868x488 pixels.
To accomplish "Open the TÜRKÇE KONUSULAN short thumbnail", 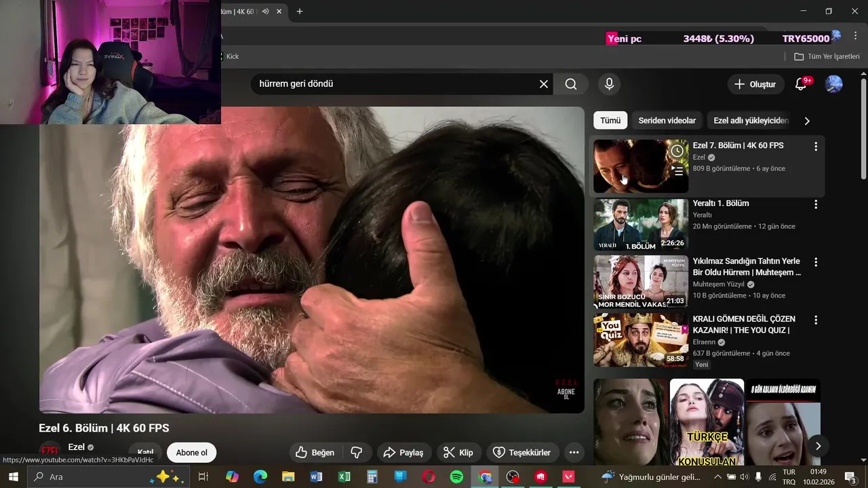I will point(707,422).
